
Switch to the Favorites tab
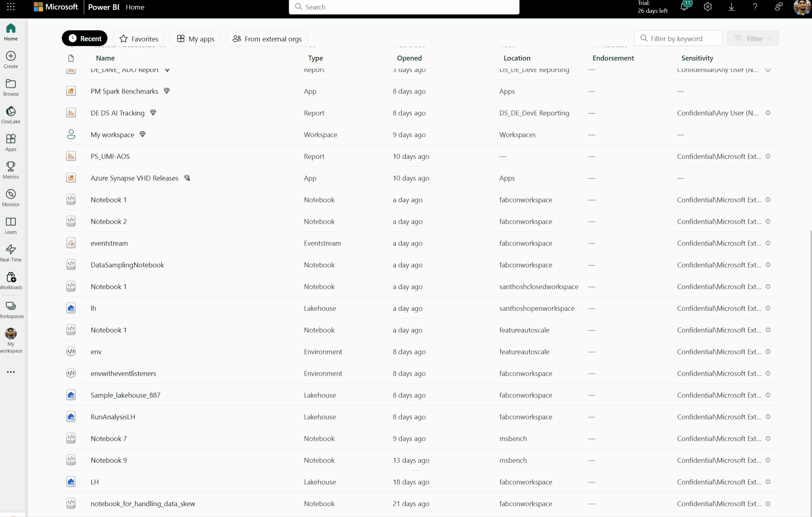tap(138, 38)
